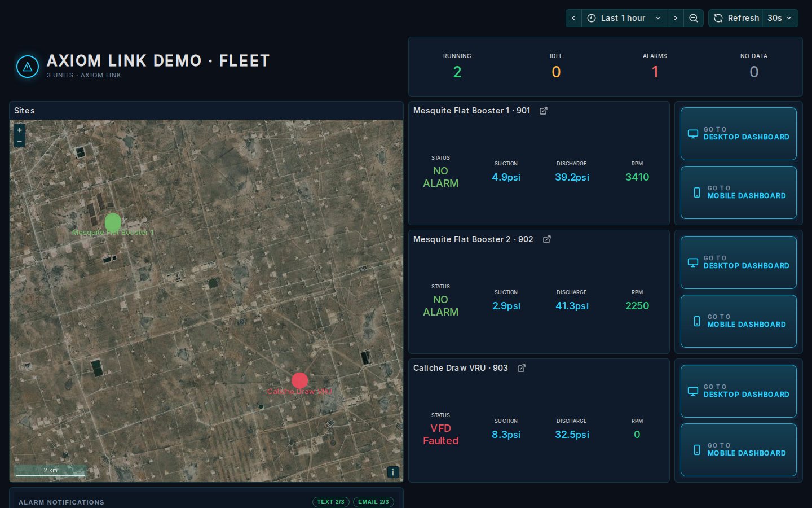Go forward one time range
812x508 pixels.
click(x=676, y=18)
